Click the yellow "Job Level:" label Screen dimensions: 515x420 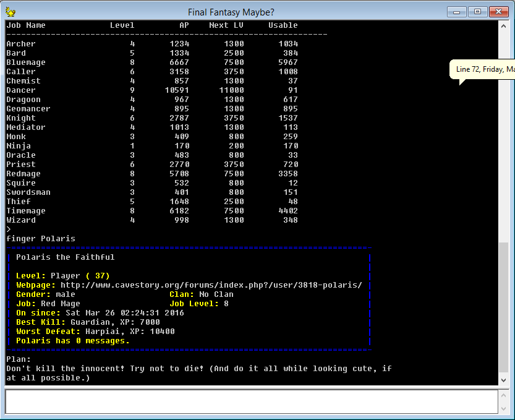[x=194, y=304]
